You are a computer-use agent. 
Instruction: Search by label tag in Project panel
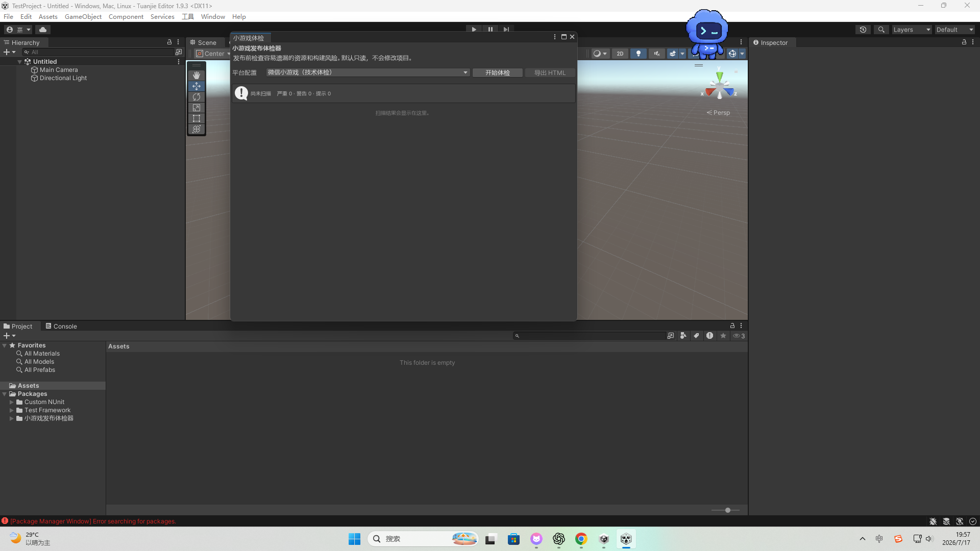click(697, 336)
